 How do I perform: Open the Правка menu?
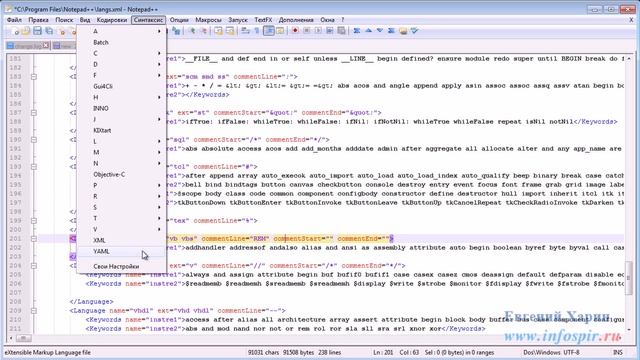[38, 20]
